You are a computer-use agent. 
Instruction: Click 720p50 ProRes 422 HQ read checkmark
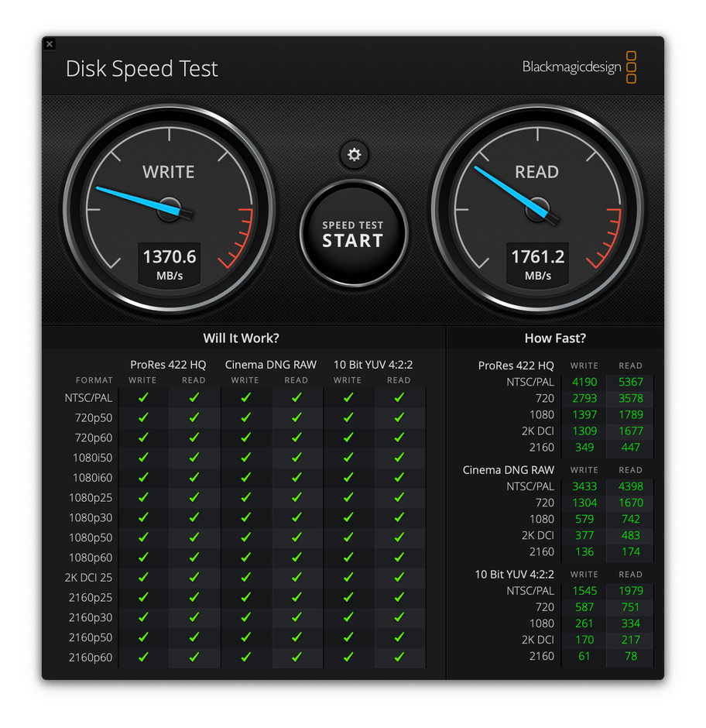coord(194,417)
